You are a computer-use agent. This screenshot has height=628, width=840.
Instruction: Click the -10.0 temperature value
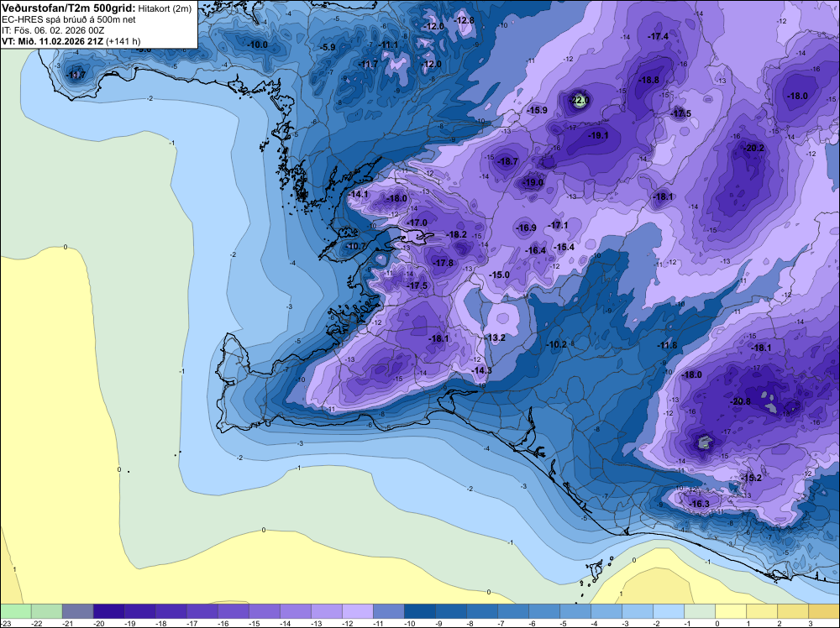pyautogui.click(x=258, y=44)
